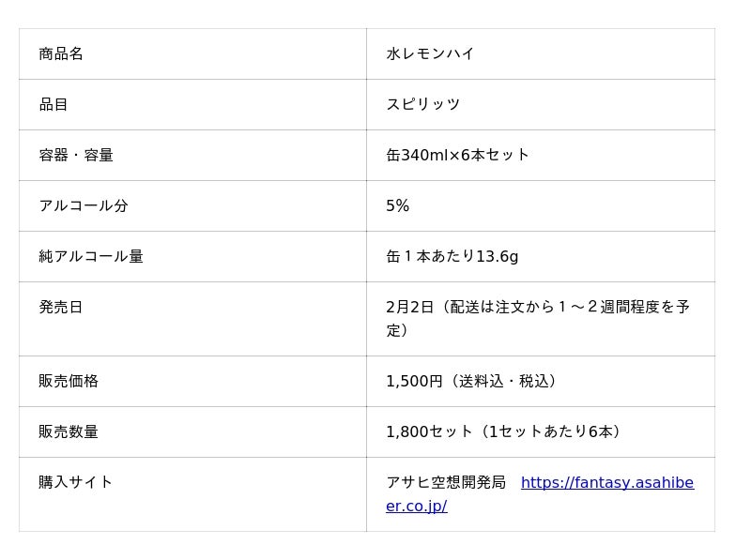Select the 水レモンハイ product name text
Image resolution: width=751 pixels, height=560 pixels.
[x=430, y=54]
